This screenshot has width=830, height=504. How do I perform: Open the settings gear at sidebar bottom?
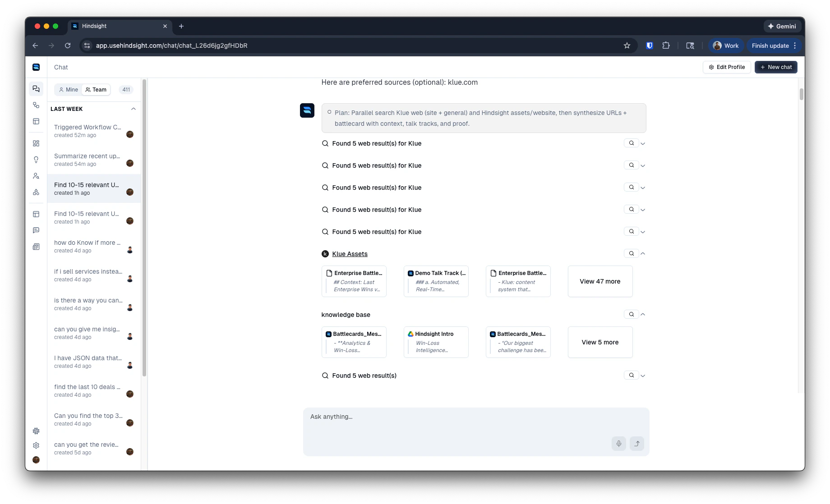(x=36, y=445)
